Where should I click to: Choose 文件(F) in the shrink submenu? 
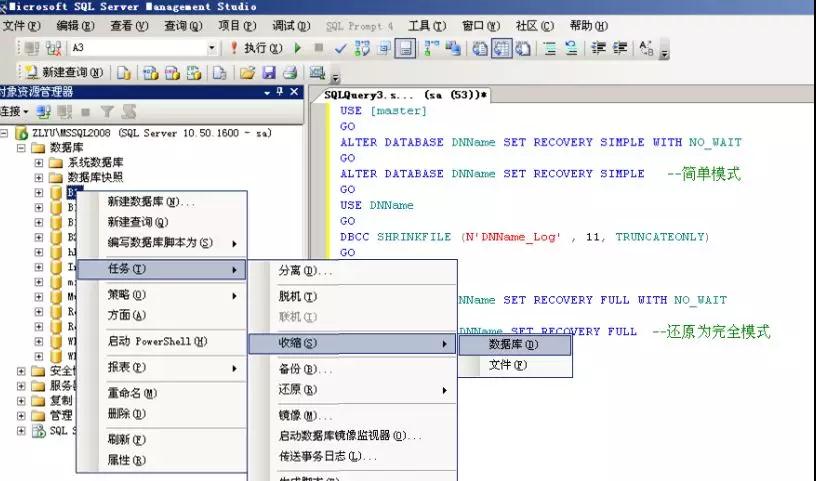(x=508, y=365)
